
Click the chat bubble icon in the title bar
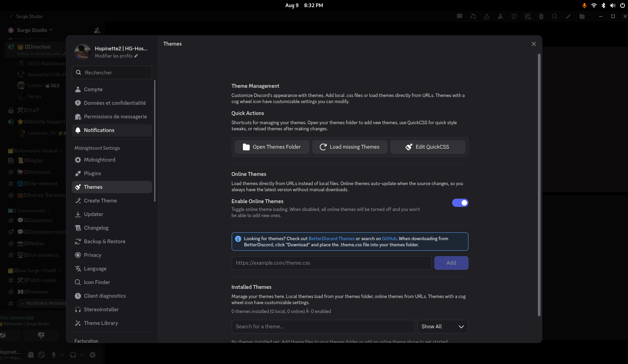point(460,16)
